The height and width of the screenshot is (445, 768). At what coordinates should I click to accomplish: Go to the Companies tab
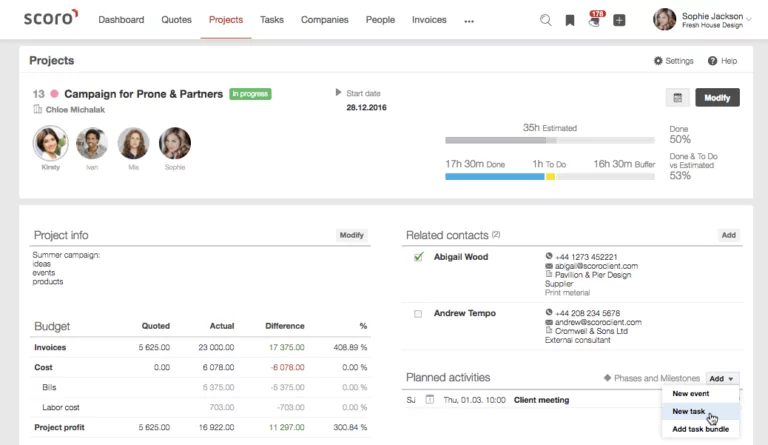[325, 20]
